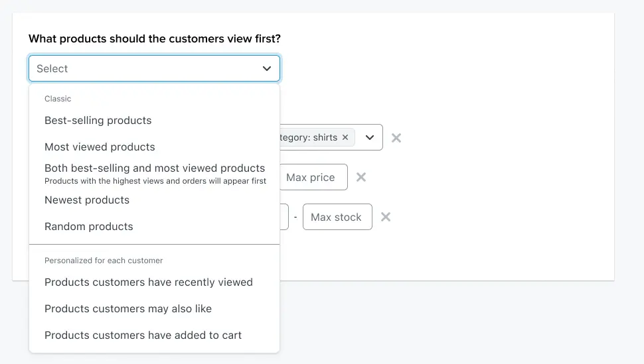The width and height of the screenshot is (644, 364).
Task: Focus the Max price field
Action: (313, 177)
